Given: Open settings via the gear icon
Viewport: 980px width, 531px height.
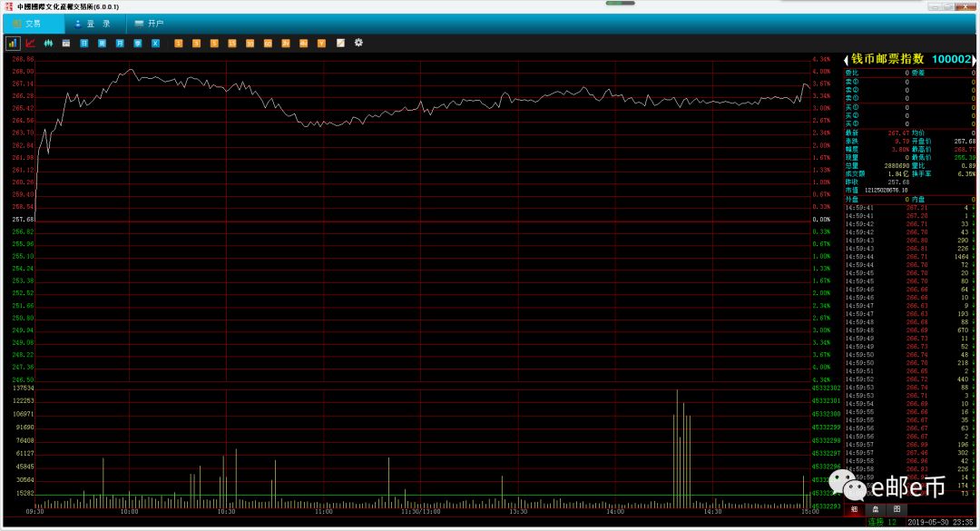Looking at the screenshot, I should pos(358,43).
